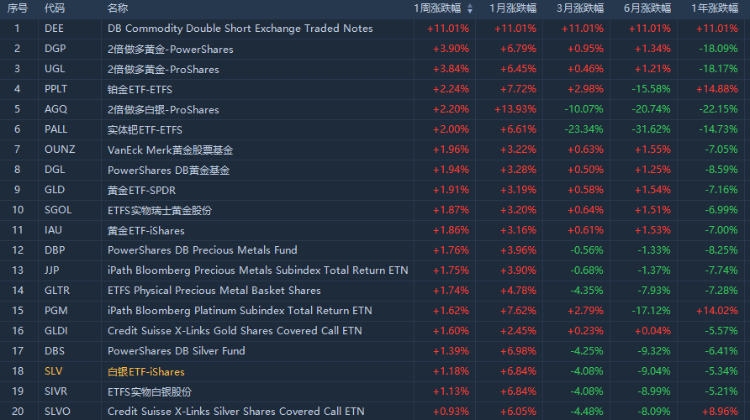Click the 名称 column header

coord(118,8)
